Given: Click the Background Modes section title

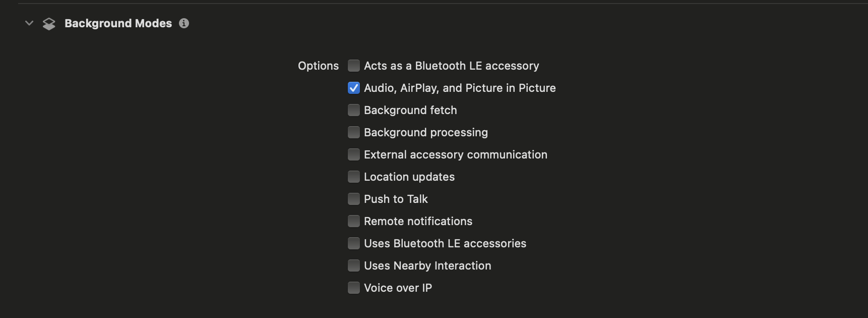Looking at the screenshot, I should tap(118, 23).
